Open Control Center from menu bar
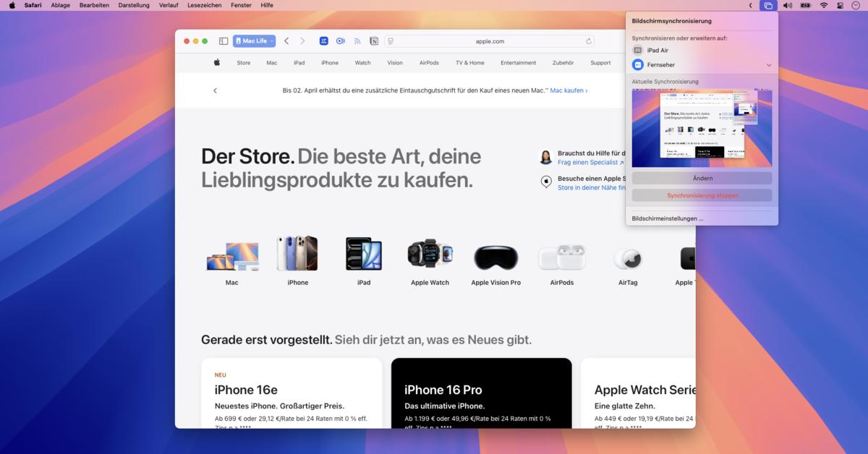The image size is (868, 454). click(x=840, y=5)
